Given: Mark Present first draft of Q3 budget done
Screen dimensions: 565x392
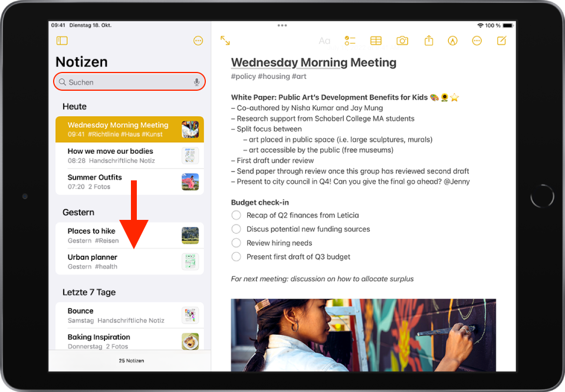Looking at the screenshot, I should (236, 256).
